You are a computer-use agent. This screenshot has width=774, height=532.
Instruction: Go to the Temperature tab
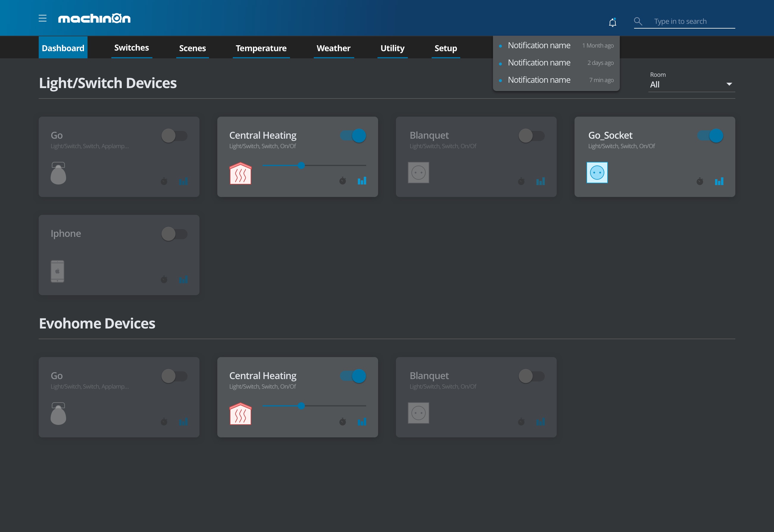point(261,48)
